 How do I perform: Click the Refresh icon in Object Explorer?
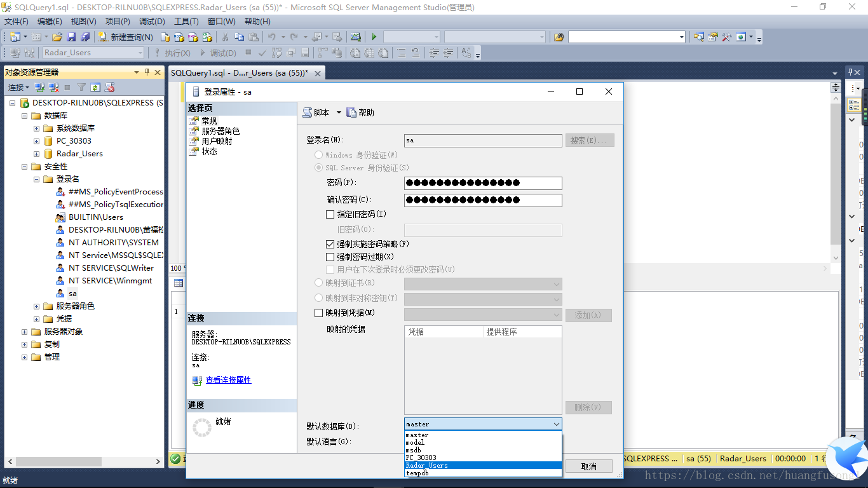(x=95, y=87)
